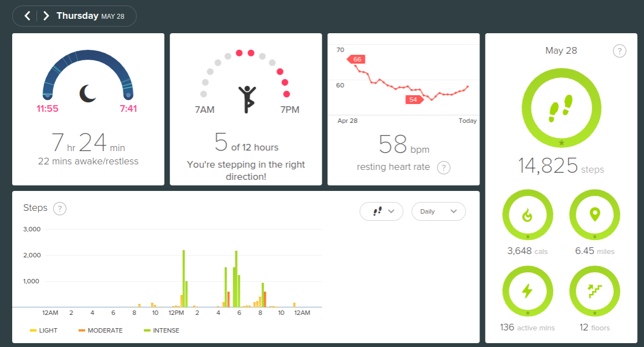Click the tallest green bar before 6PM

(x=236, y=279)
